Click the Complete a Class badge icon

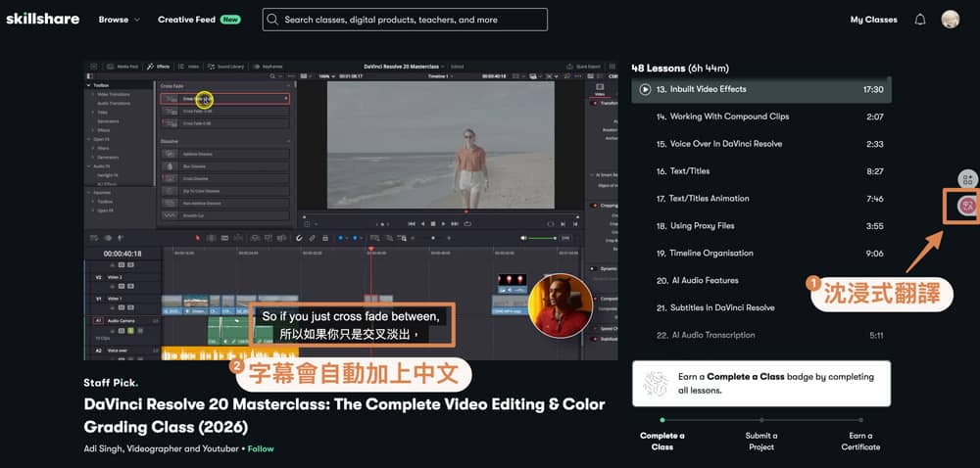point(656,384)
